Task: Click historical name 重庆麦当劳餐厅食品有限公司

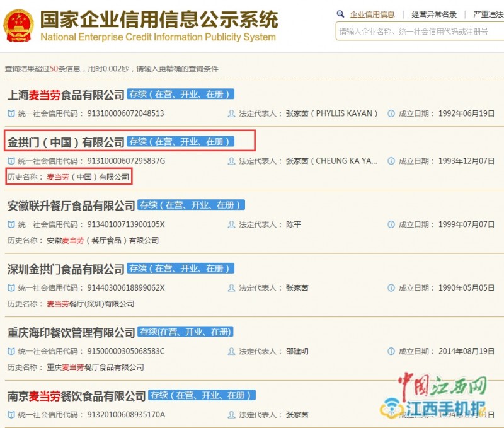Action: click(96, 367)
